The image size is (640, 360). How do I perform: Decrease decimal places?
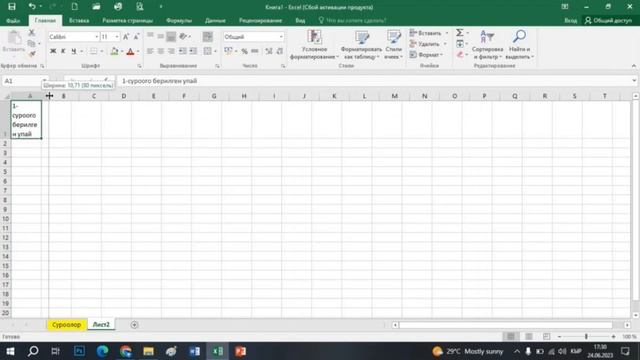280,51
